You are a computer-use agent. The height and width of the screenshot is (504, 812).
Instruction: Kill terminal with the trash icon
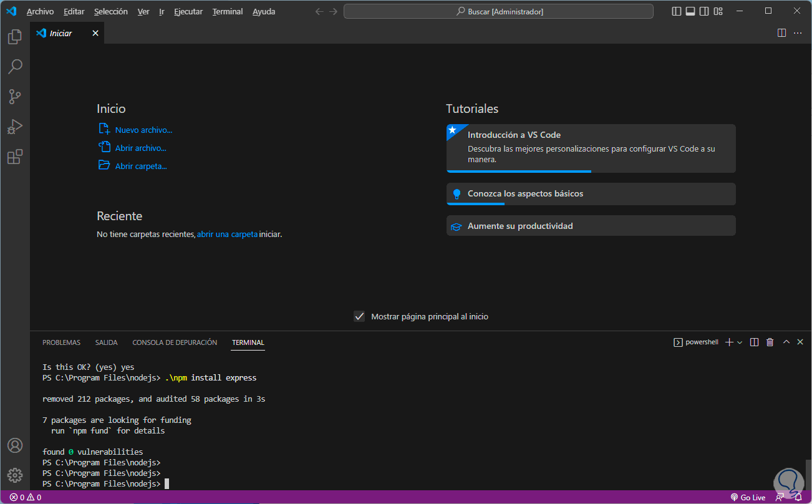(x=770, y=342)
